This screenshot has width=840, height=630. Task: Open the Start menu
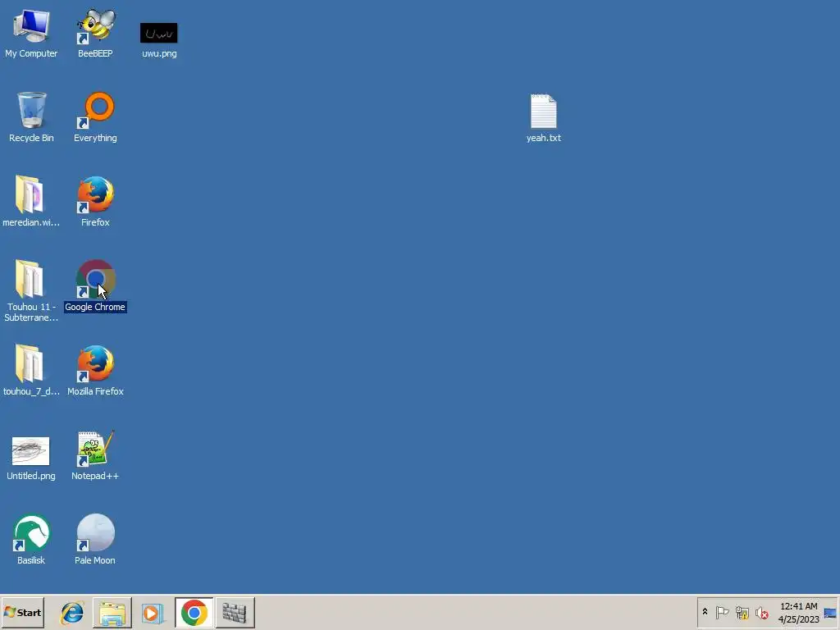click(22, 612)
